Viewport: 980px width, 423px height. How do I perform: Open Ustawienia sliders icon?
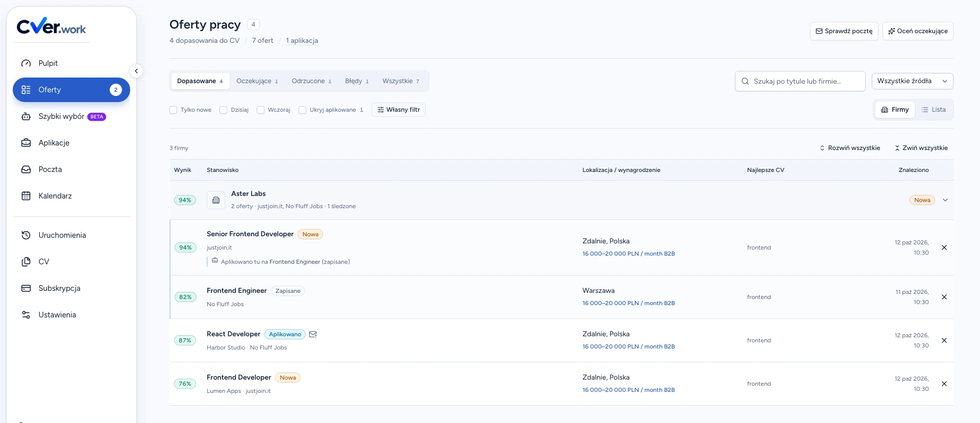[x=26, y=315]
